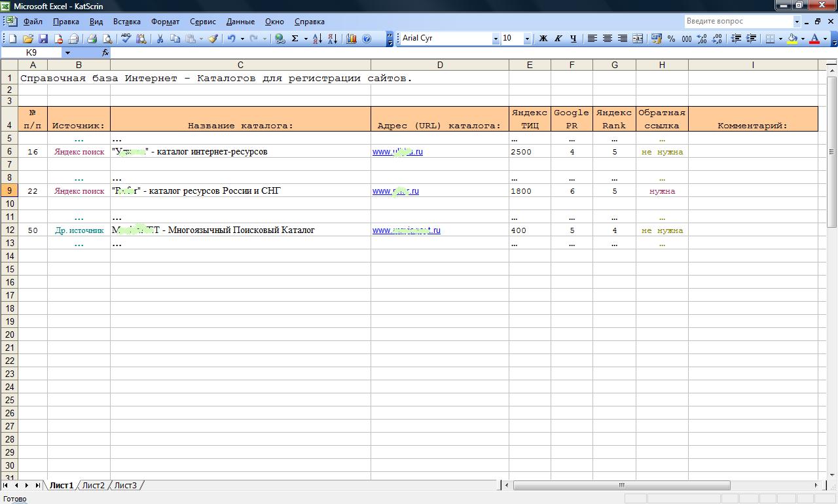Decrease decimal places
The width and height of the screenshot is (838, 504).
click(716, 39)
